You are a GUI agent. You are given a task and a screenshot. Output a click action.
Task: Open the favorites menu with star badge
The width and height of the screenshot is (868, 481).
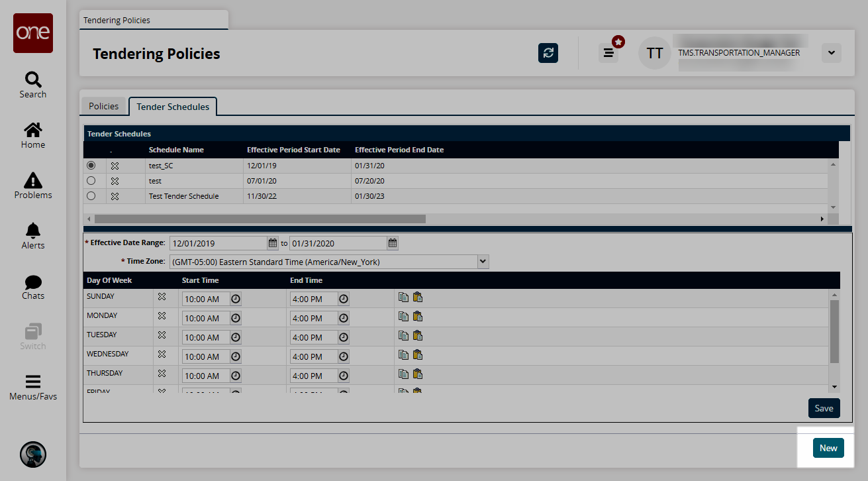[x=608, y=53]
